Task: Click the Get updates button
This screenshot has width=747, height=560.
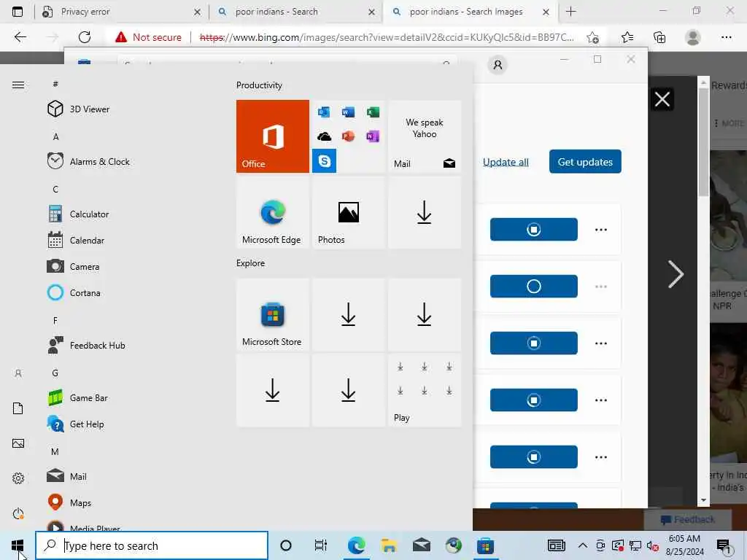Action: pyautogui.click(x=585, y=161)
